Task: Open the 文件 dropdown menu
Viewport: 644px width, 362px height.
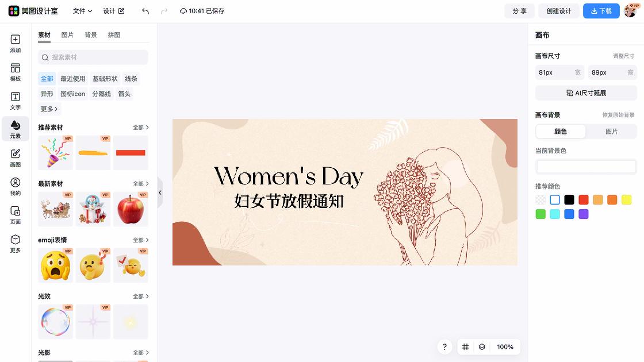Action: 82,11
